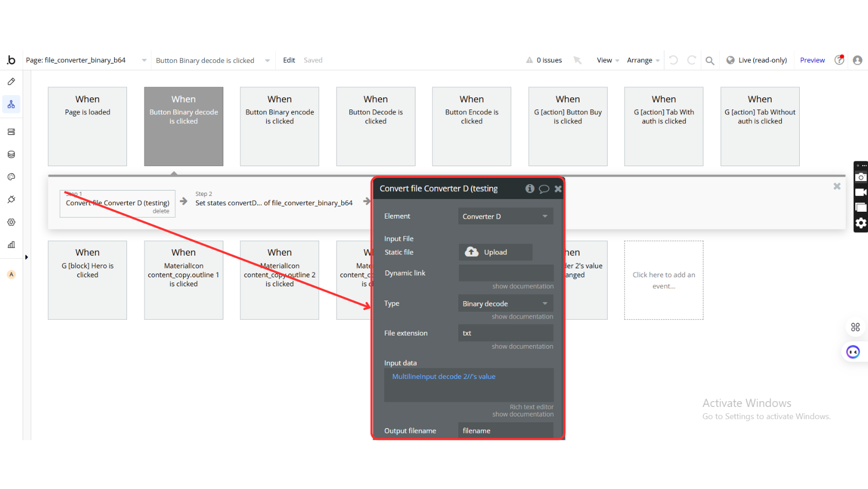Click the File extension input field

(505, 333)
